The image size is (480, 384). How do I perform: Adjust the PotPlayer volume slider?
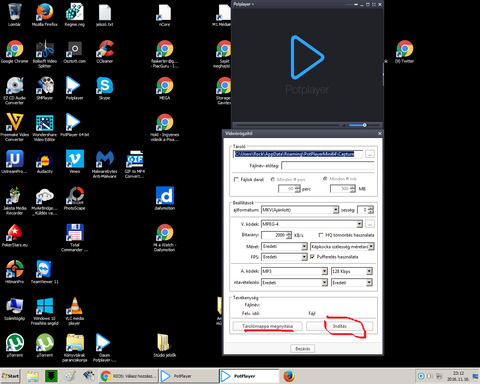pyautogui.click(x=363, y=125)
